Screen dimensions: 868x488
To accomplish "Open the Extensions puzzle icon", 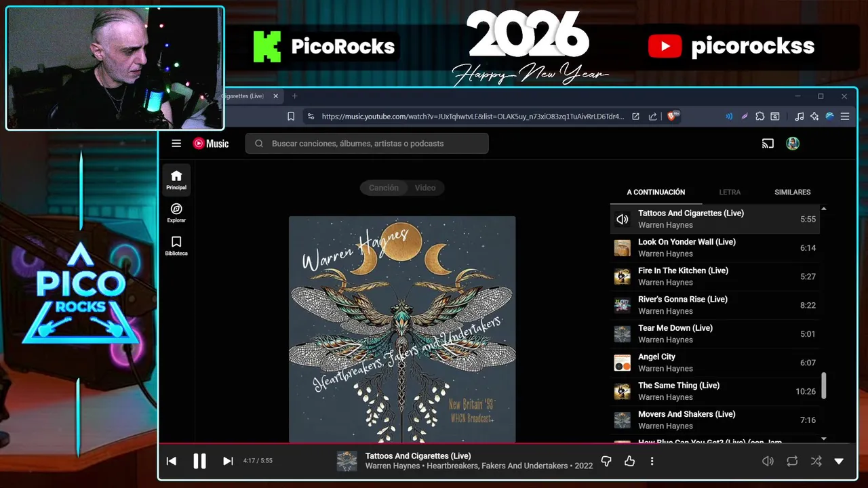I will (760, 117).
